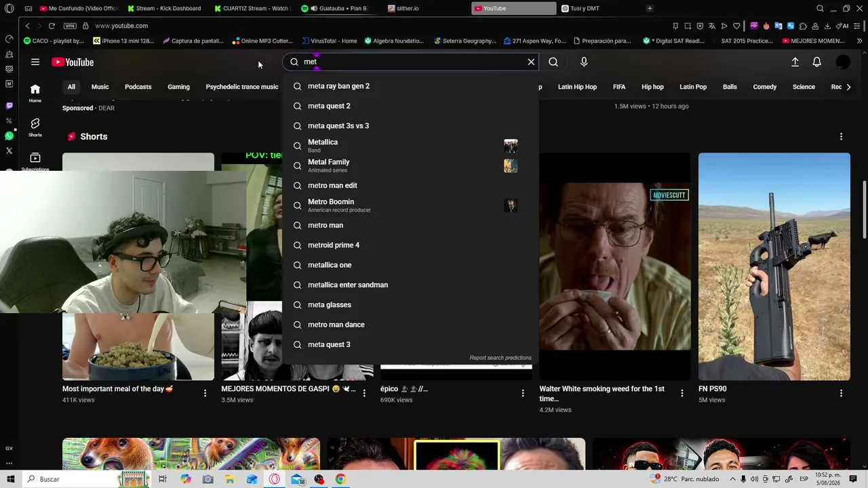Viewport: 868px width, 488px height.
Task: Select suggestion 'metroid prime 4'
Action: pos(410,245)
